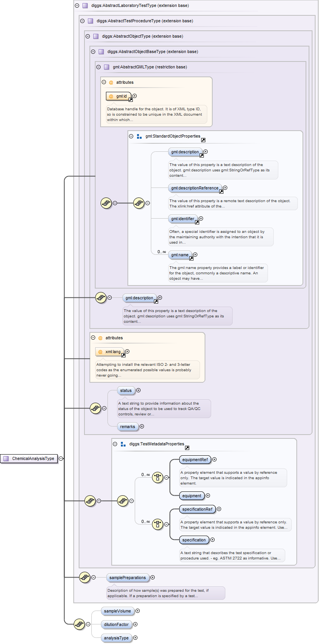The image size is (319, 644).
Task: Collapse the ChemicalAnalysisType root node
Action: coord(61,458)
